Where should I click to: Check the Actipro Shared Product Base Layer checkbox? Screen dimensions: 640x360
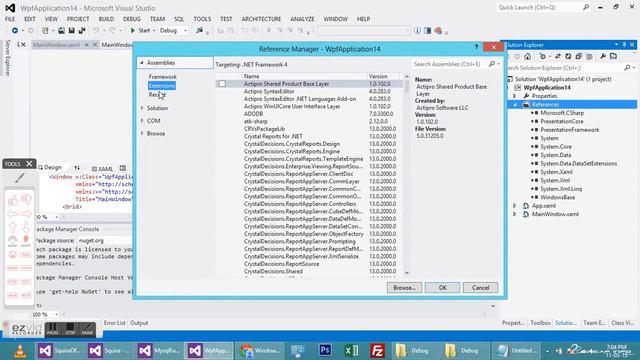click(x=222, y=84)
